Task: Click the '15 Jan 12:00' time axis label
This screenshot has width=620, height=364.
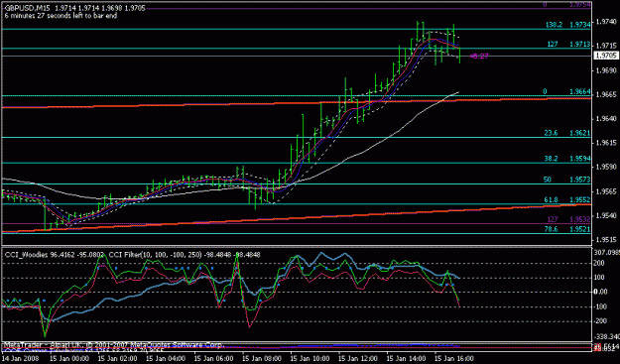Action: pyautogui.click(x=358, y=359)
